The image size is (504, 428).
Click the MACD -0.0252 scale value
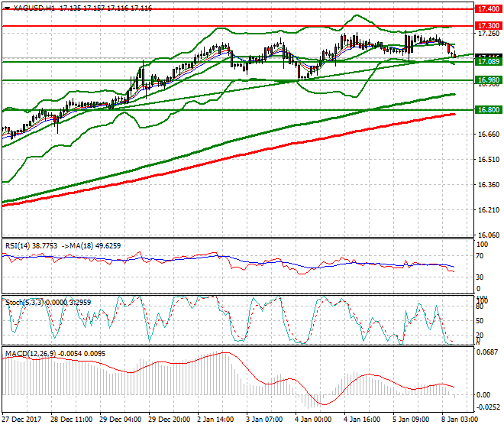(488, 407)
